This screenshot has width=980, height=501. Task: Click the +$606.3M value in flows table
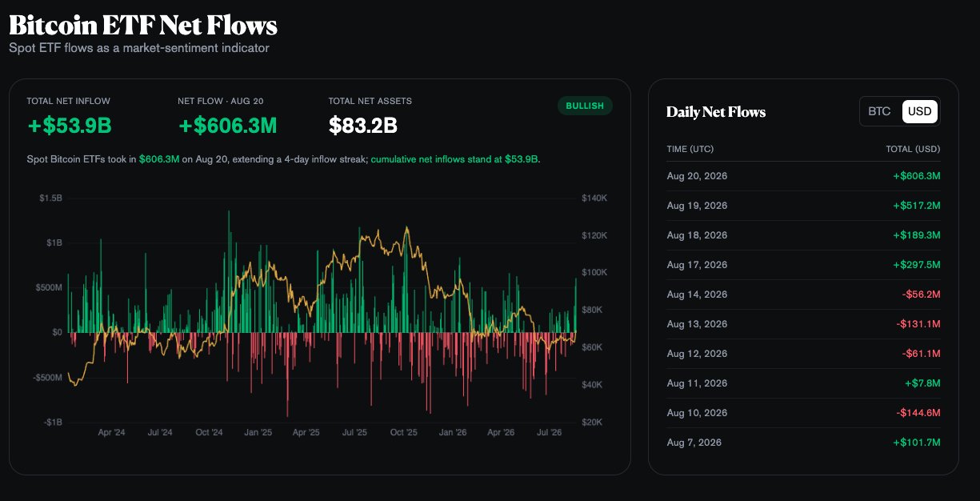pyautogui.click(x=917, y=176)
